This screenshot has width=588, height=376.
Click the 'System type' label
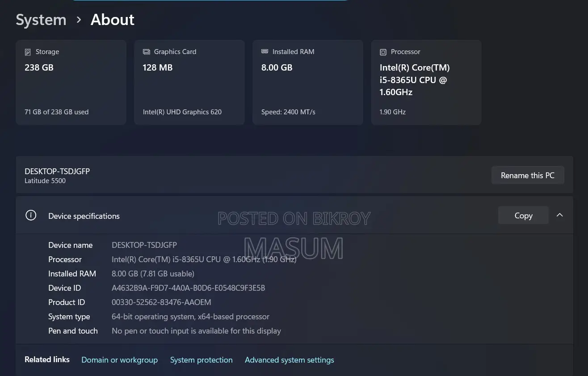click(69, 317)
